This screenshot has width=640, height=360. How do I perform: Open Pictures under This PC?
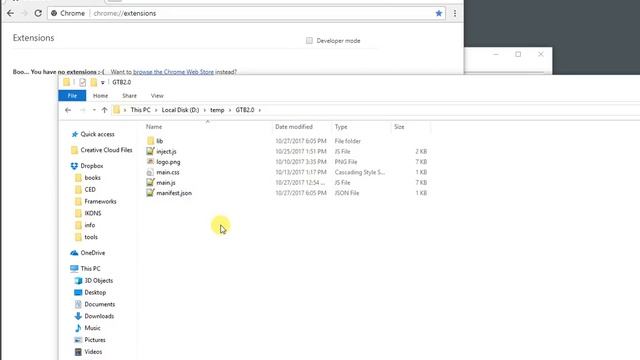tap(95, 340)
